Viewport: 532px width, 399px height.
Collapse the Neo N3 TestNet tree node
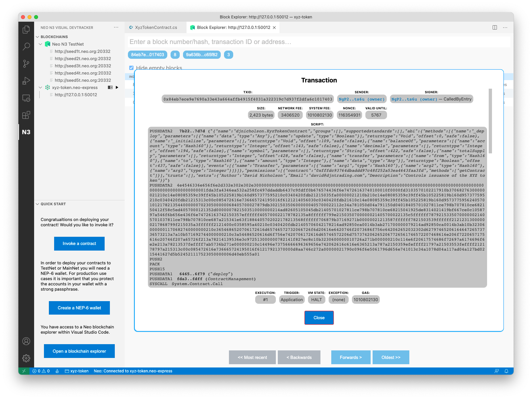40,44
